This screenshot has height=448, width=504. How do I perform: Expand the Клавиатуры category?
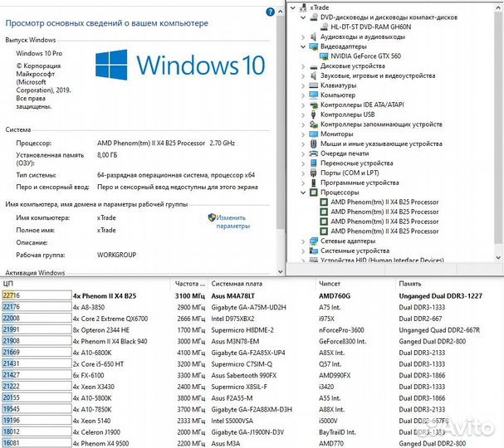[x=303, y=85]
